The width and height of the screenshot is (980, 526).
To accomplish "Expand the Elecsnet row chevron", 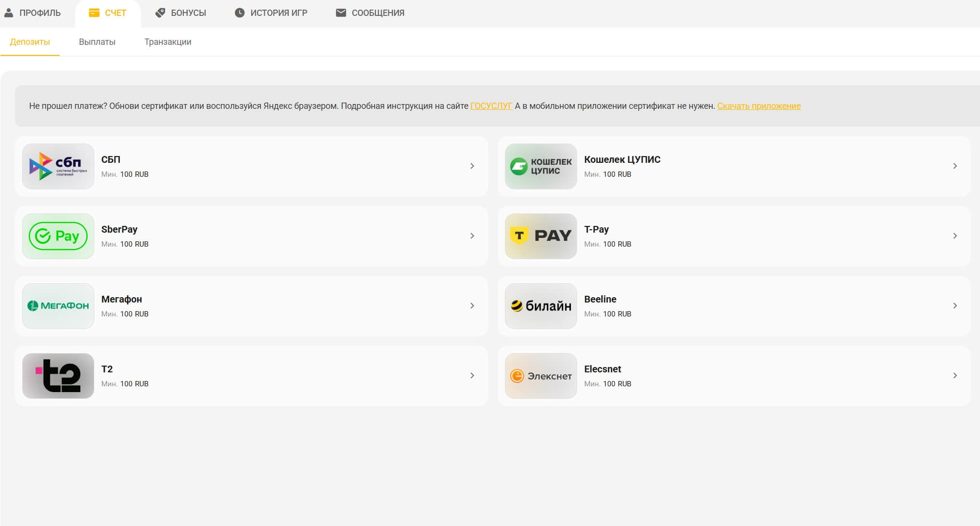I will pyautogui.click(x=955, y=376).
